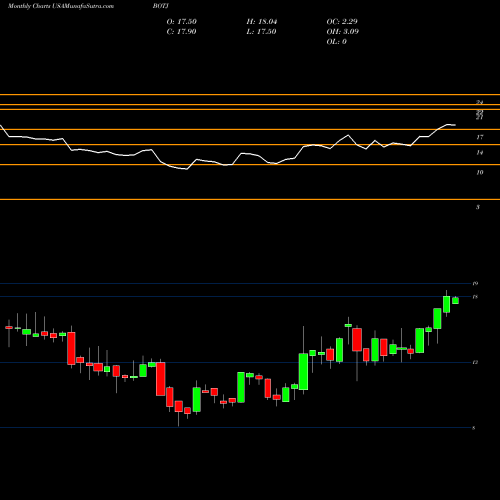
Task: Click the end of the white indicator line
Action: (x=455, y=125)
